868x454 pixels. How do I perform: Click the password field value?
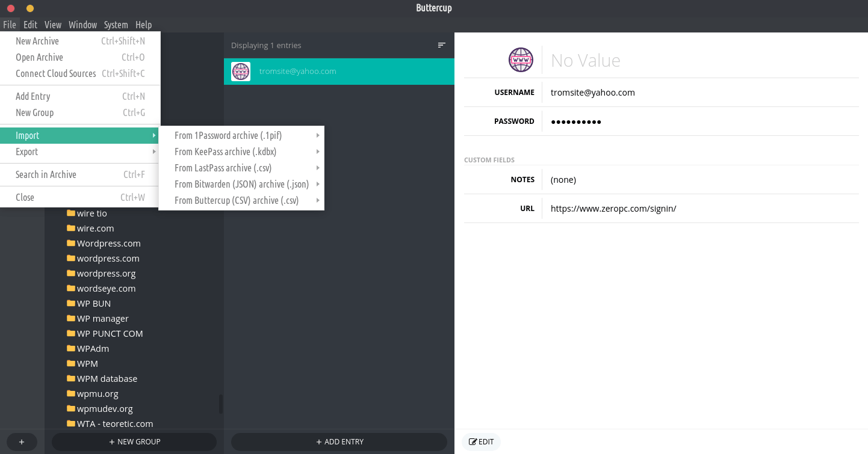click(x=576, y=121)
